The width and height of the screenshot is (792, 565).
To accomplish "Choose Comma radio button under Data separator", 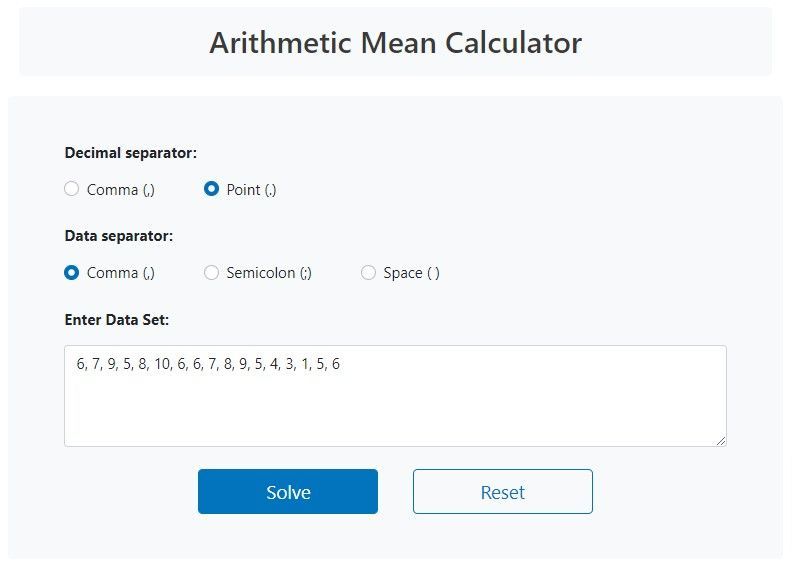I will pyautogui.click(x=72, y=273).
